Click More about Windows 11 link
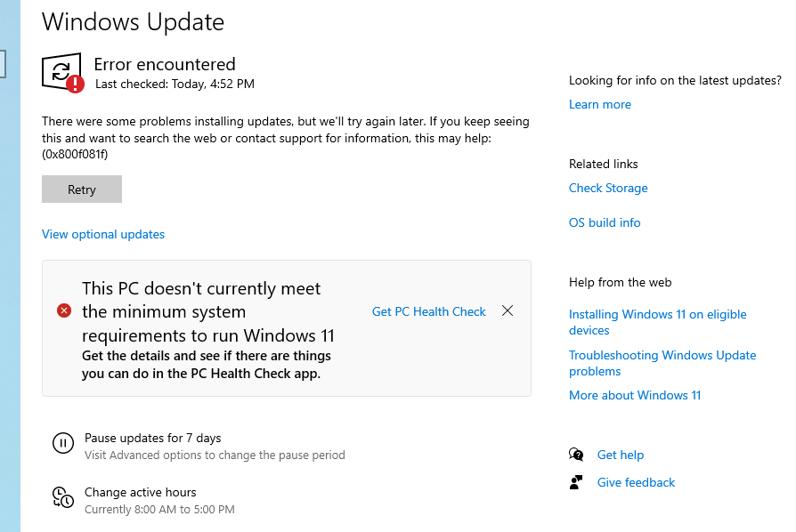Viewport: 796px width, 532px height. tap(635, 395)
